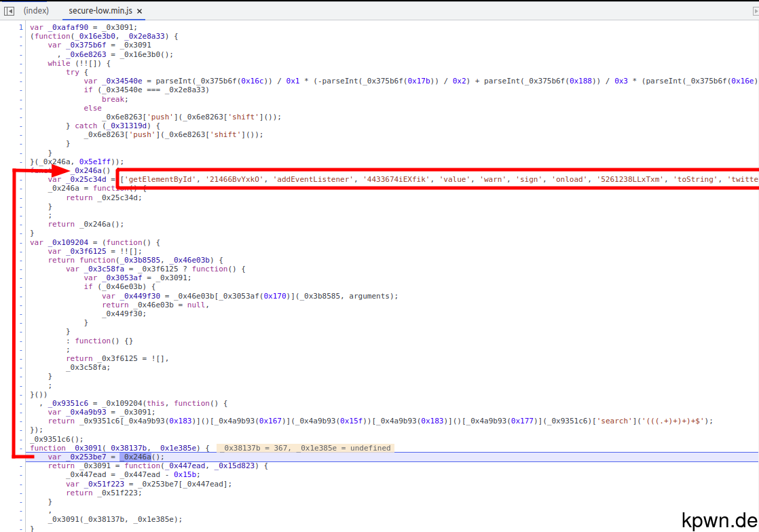Set a breakpoint on line 1
This screenshot has width=759, height=532.
click(x=20, y=27)
